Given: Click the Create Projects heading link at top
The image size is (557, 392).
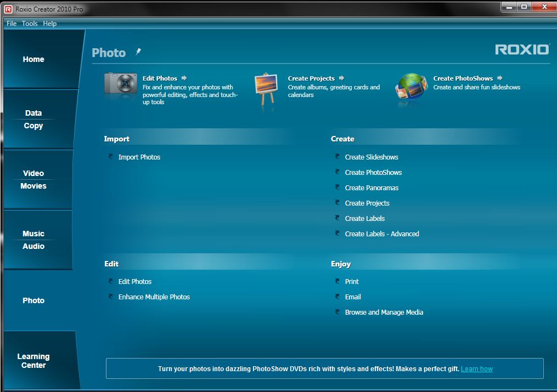Looking at the screenshot, I should coord(311,78).
